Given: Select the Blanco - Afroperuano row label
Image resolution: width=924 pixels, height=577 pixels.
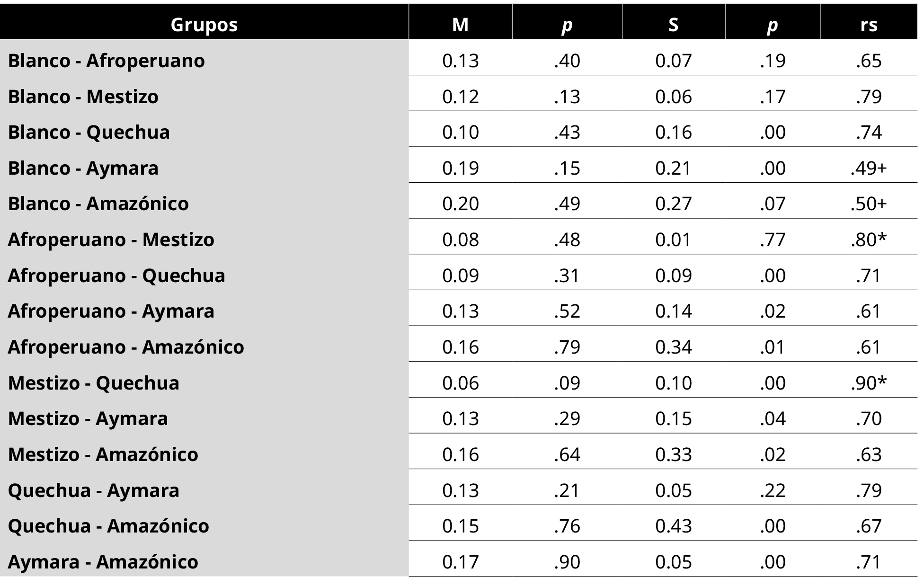Looking at the screenshot, I should tap(107, 61).
